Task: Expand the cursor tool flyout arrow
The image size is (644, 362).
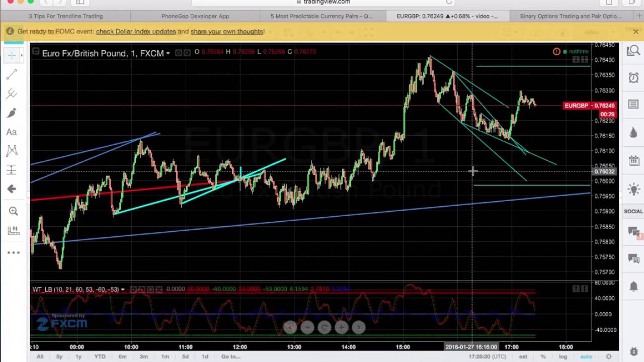Action: pos(22,55)
